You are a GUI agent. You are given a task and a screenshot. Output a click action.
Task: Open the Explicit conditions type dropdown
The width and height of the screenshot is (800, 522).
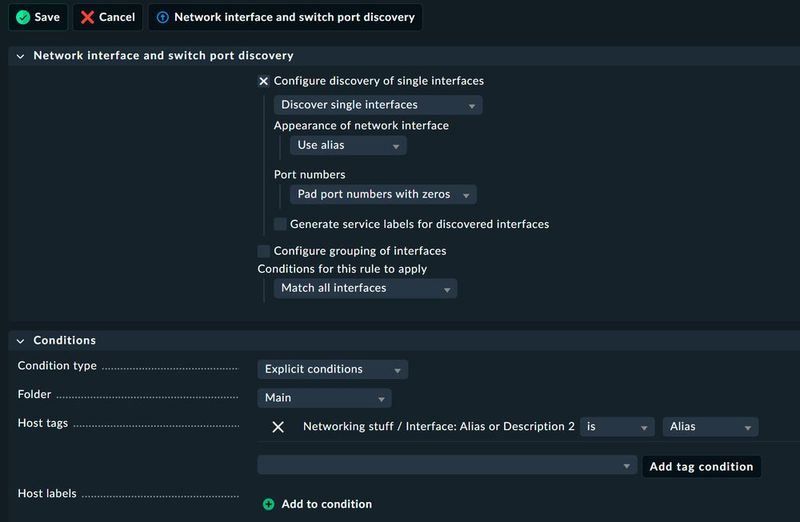pyautogui.click(x=332, y=369)
